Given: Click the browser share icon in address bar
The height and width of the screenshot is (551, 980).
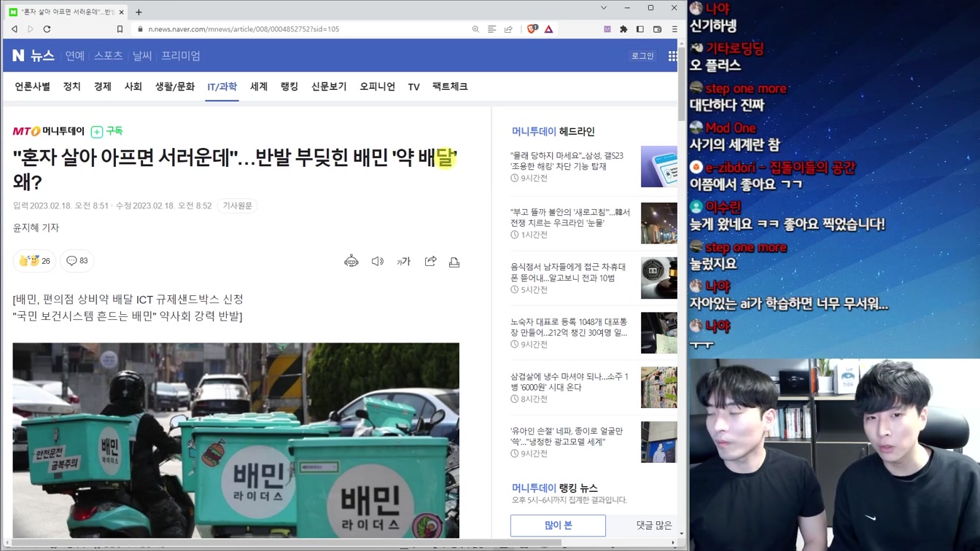Looking at the screenshot, I should click(508, 29).
